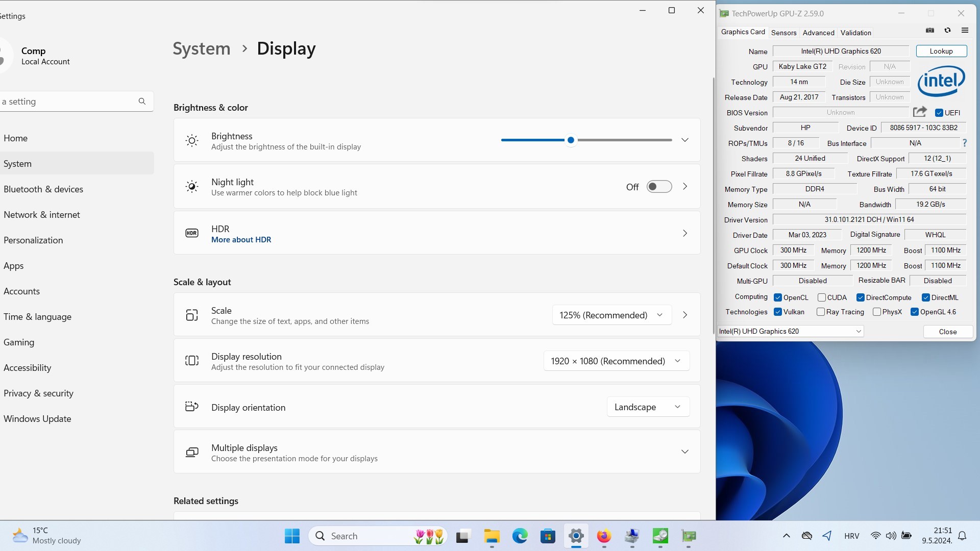Screen dimensions: 980x551
Task: Open Firefox from the taskbar
Action: [604, 536]
